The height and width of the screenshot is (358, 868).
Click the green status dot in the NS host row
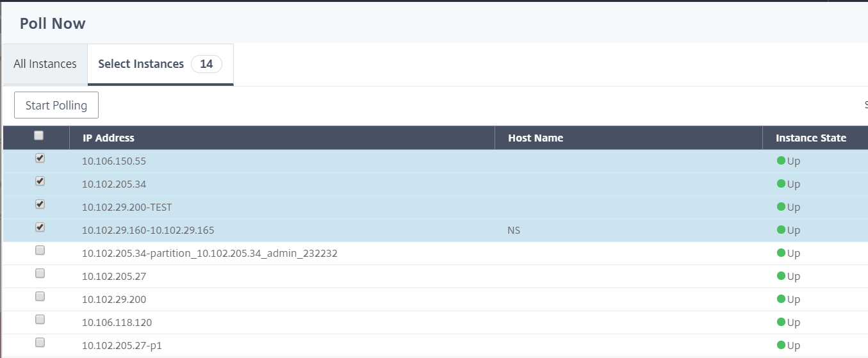781,230
